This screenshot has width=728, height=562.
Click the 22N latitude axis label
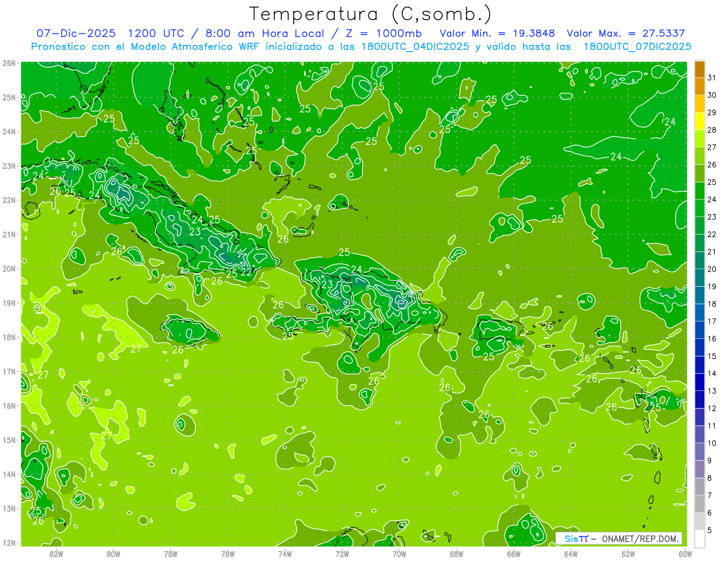(9, 200)
